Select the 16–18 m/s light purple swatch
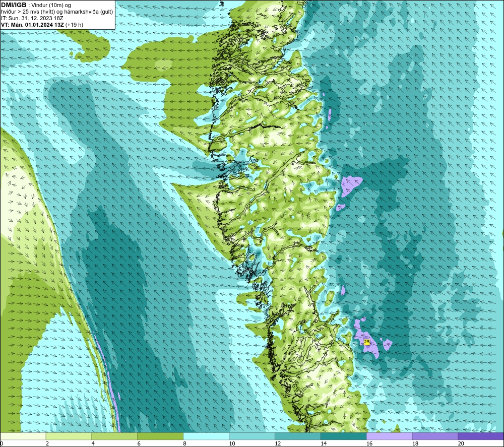 point(389,436)
